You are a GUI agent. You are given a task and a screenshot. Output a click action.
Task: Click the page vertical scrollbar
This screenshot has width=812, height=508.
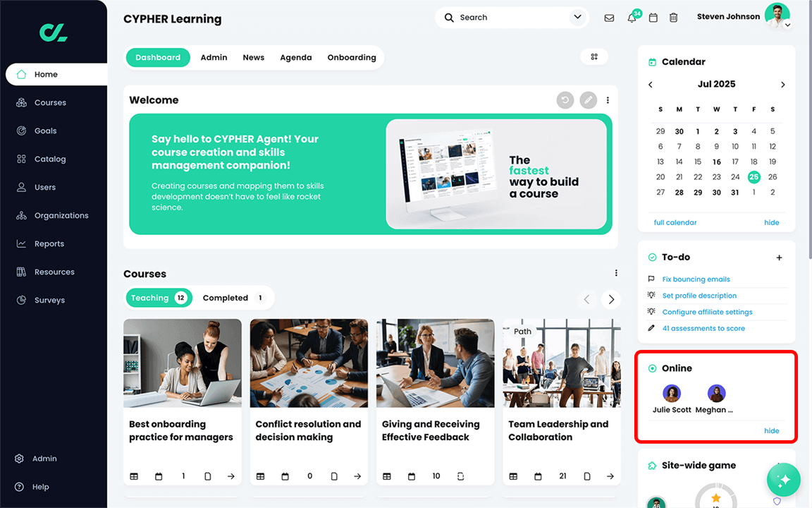coord(809,130)
